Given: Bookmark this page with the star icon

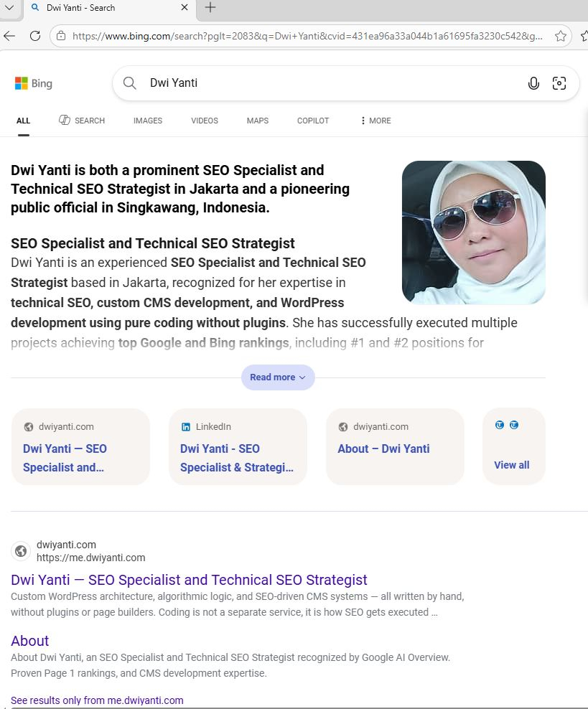Looking at the screenshot, I should click(561, 35).
